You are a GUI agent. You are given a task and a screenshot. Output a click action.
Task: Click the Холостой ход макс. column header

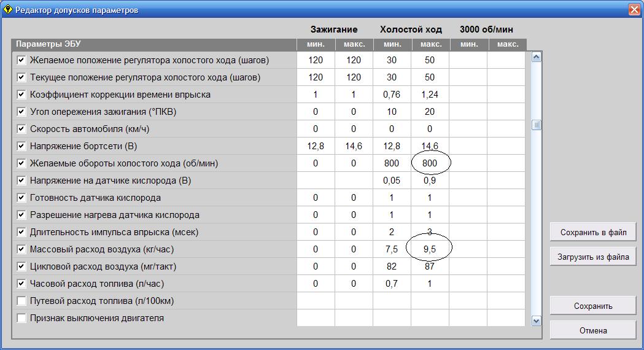tap(431, 44)
